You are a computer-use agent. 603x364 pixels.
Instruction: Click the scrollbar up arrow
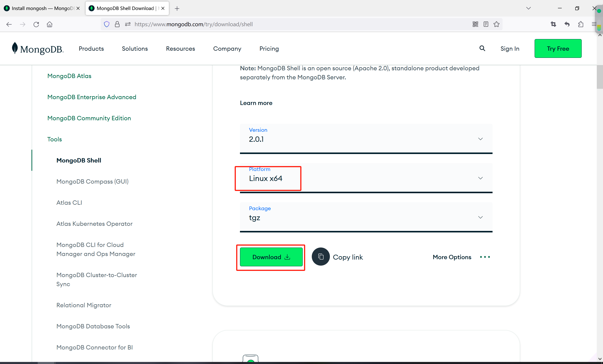point(600,35)
